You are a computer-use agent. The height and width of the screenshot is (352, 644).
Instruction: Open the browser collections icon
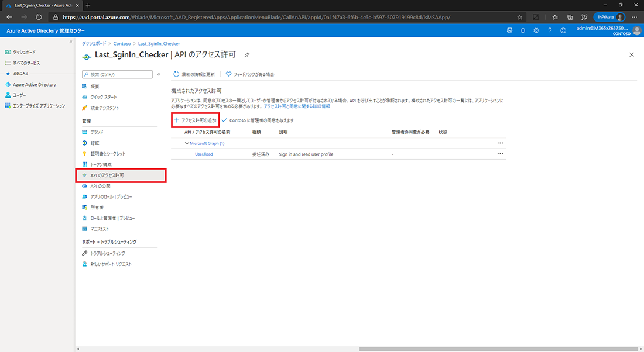570,17
